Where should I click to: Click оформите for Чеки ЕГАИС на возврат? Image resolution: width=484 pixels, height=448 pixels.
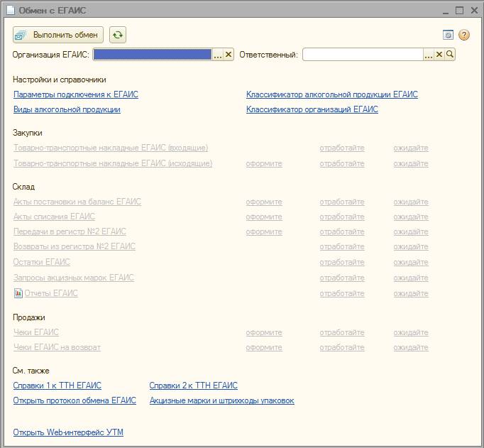264,348
